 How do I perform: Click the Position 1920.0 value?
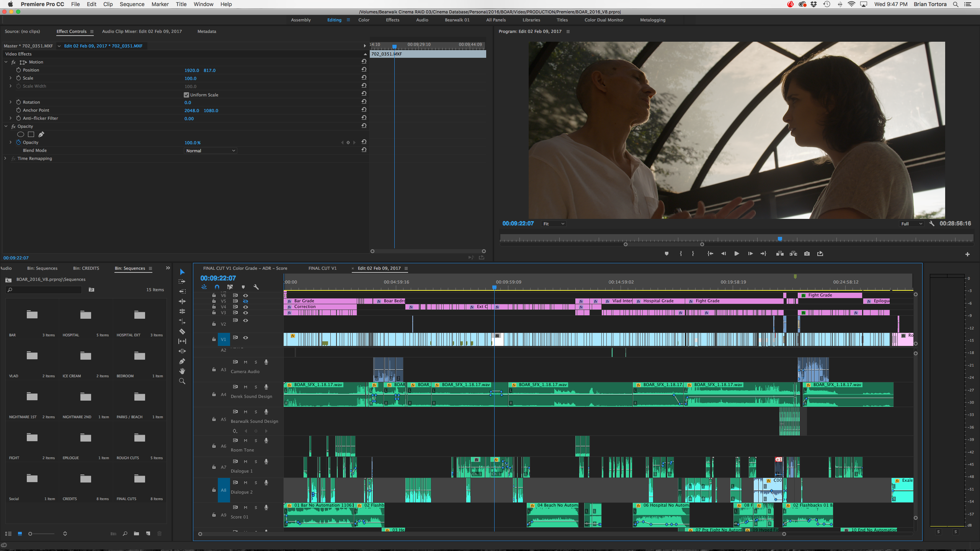click(x=191, y=70)
